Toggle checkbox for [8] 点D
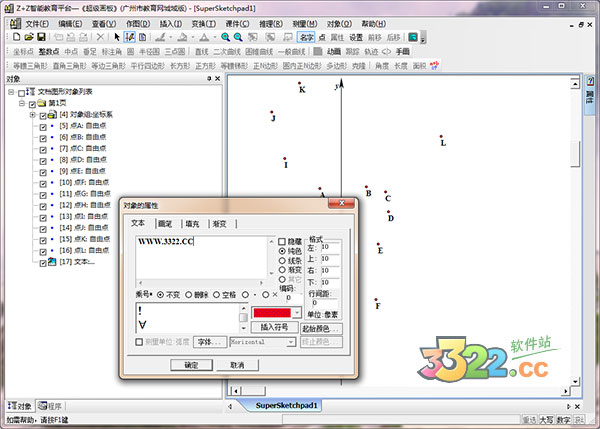Image resolution: width=600 pixels, height=429 pixels. pyautogui.click(x=43, y=161)
